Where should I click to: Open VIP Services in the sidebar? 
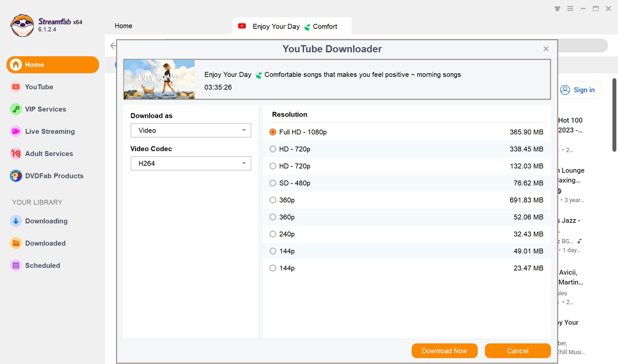45,109
